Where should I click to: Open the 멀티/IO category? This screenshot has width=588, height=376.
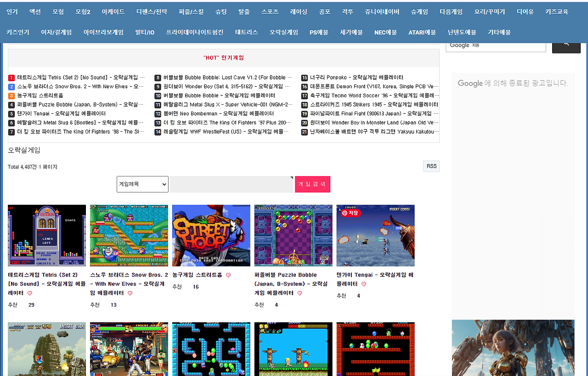(x=145, y=32)
